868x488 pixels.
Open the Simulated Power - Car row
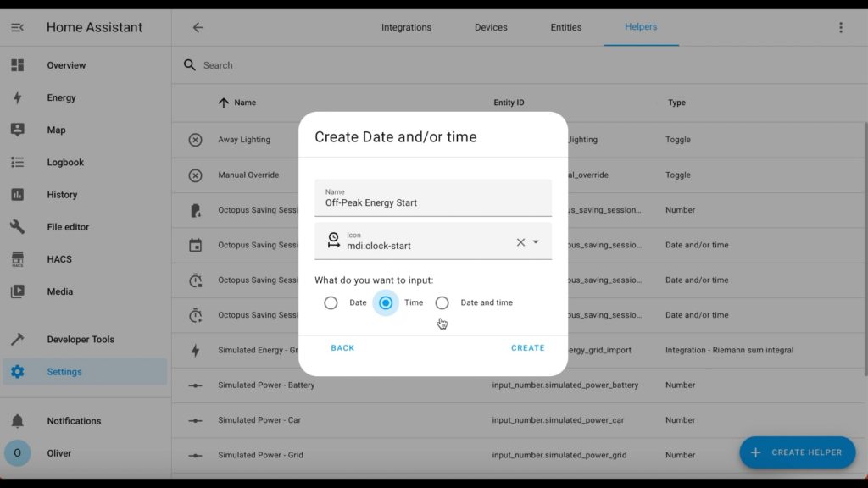click(520, 420)
